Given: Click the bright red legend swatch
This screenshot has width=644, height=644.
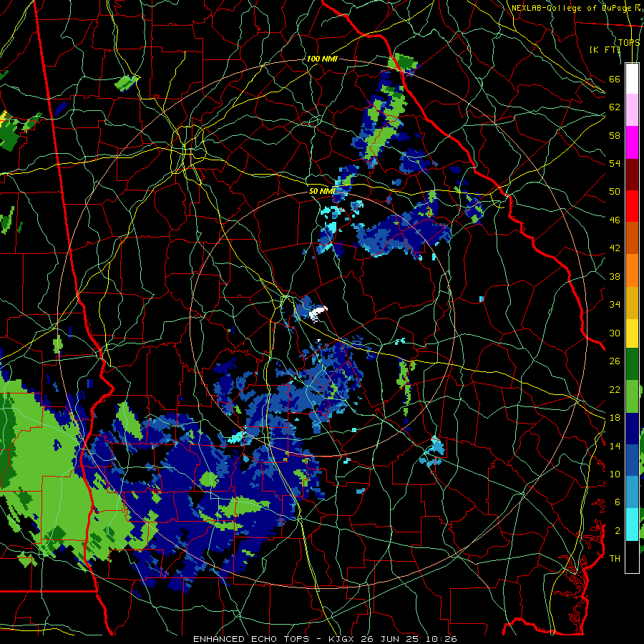Looking at the screenshot, I should (x=632, y=206).
